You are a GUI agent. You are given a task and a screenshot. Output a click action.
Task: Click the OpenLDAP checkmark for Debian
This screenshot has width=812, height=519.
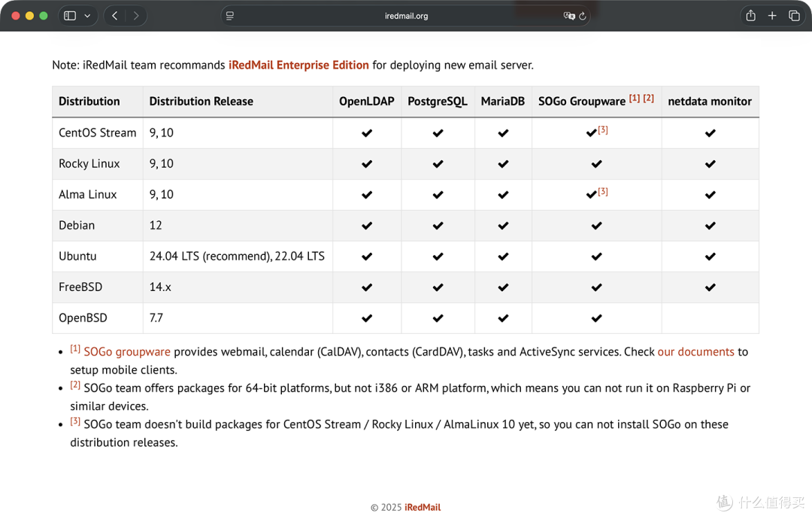pyautogui.click(x=367, y=226)
